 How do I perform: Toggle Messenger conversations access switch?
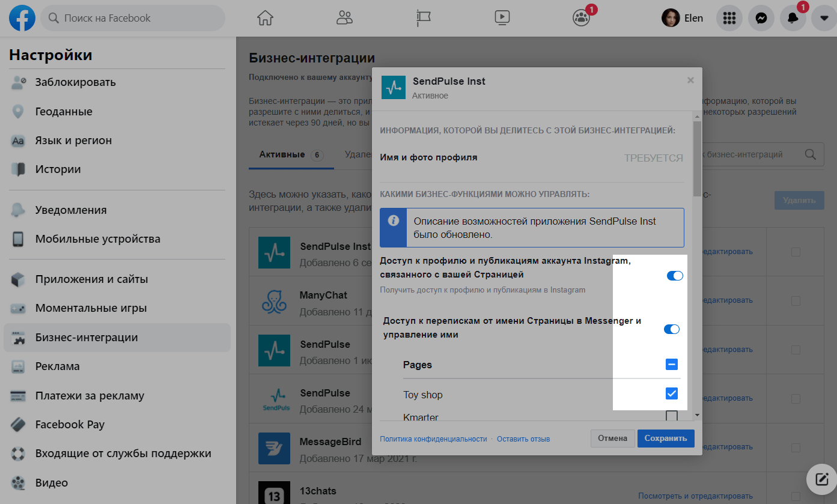pos(671,329)
